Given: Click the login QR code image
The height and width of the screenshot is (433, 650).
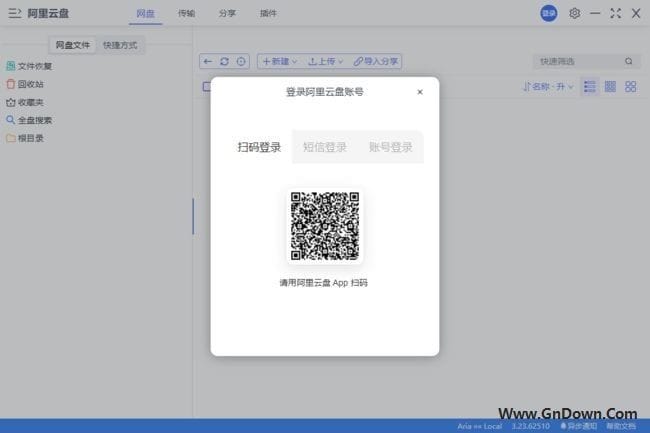Looking at the screenshot, I should tap(325, 226).
